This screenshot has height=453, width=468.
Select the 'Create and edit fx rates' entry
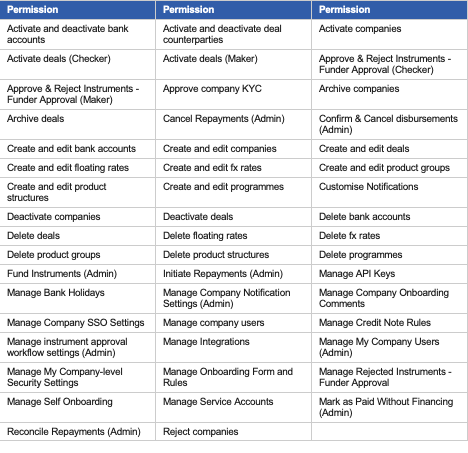[x=212, y=168]
